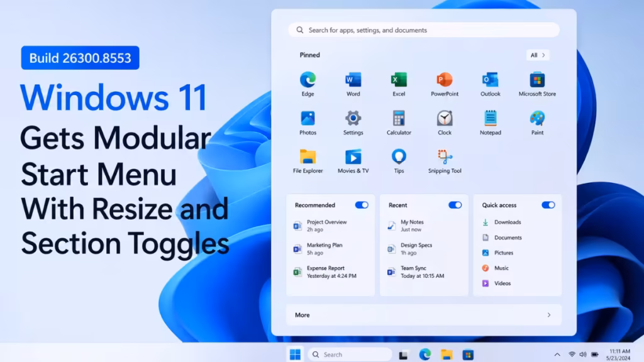Open the Paint app
Screen dimensions: 644x362
click(537, 123)
